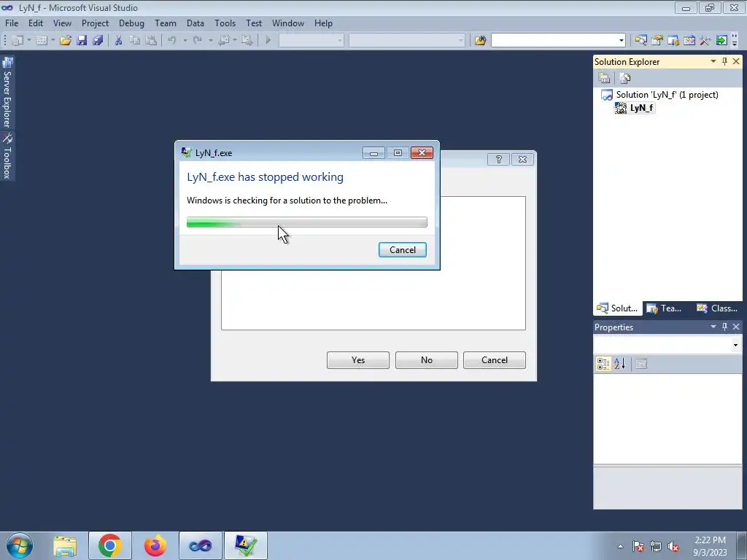Open the Team Explorer toolbar icon
Viewport: 747px width, 560px height.
pos(673,41)
